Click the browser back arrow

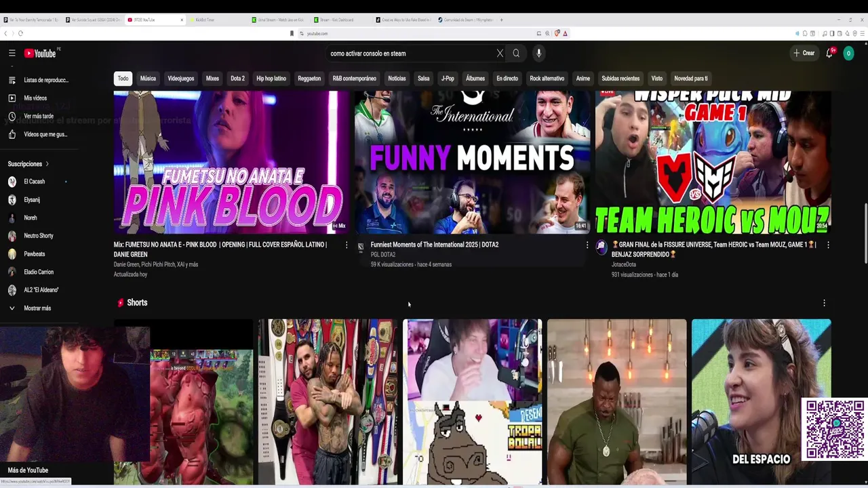(x=5, y=33)
